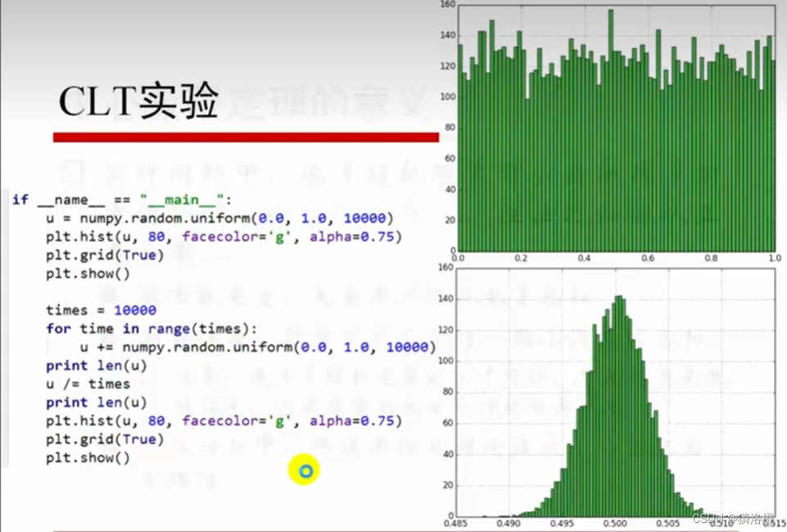This screenshot has width=787, height=532.
Task: Select the 'for time in range(times):' line
Action: click(x=151, y=328)
